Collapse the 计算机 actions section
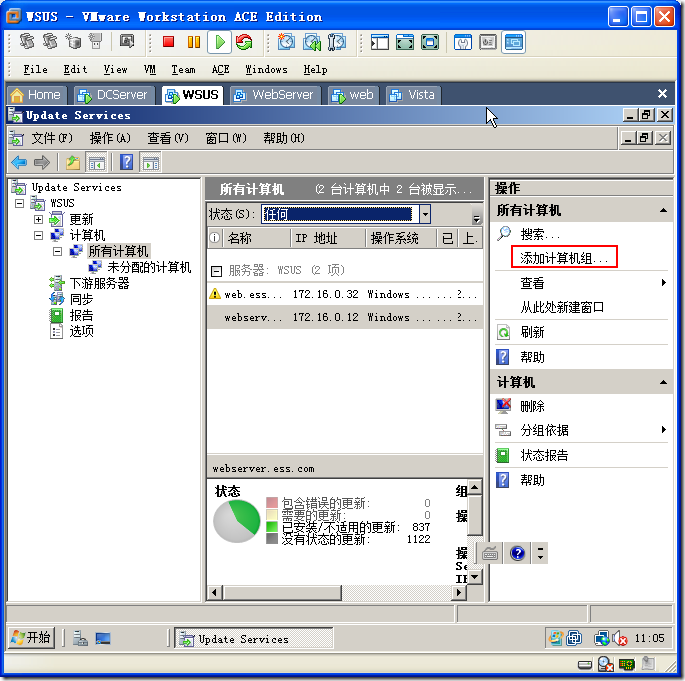 pyautogui.click(x=663, y=382)
